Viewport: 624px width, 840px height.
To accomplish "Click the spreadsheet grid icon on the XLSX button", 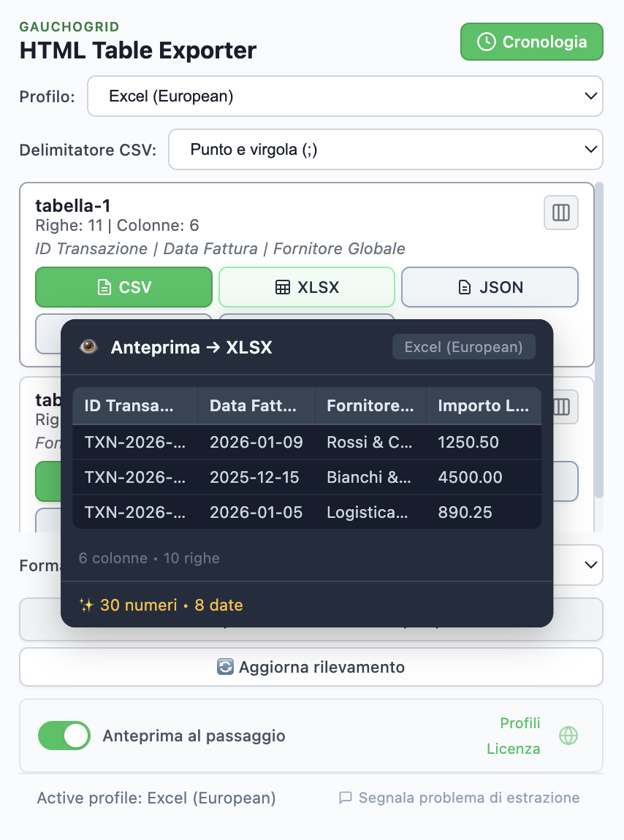I will tap(282, 286).
